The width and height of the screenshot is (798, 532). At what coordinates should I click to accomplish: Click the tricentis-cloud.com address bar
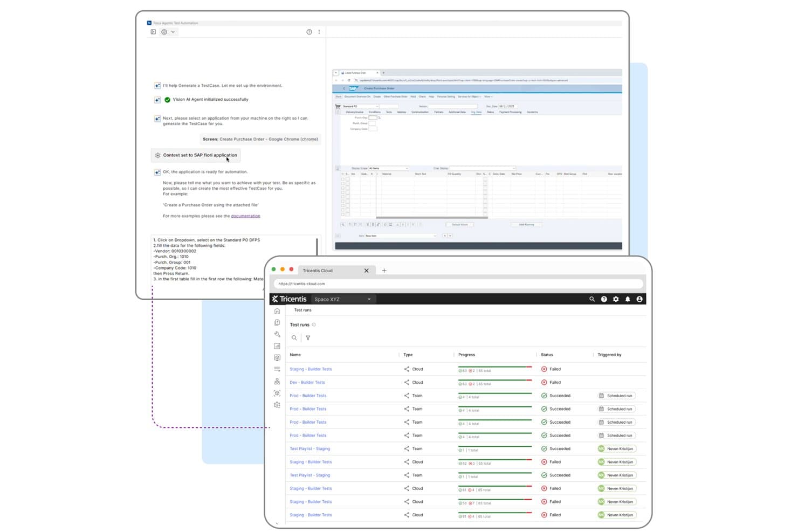click(459, 284)
